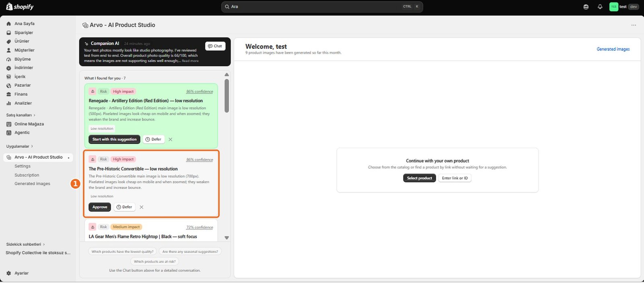Image resolution: width=644 pixels, height=283 pixels.
Task: Open the test dev account menu
Action: click(624, 7)
